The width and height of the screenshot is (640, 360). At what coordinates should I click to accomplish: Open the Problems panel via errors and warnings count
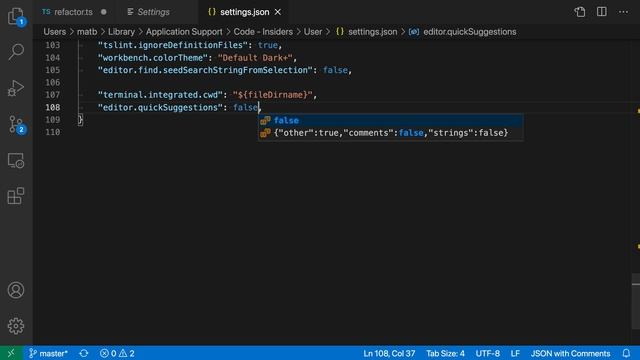(117, 353)
